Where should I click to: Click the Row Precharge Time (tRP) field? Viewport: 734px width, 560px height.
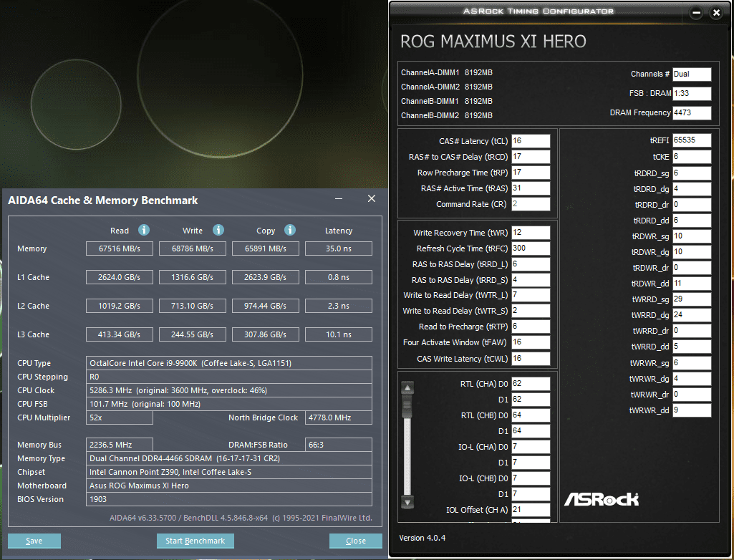click(531, 173)
